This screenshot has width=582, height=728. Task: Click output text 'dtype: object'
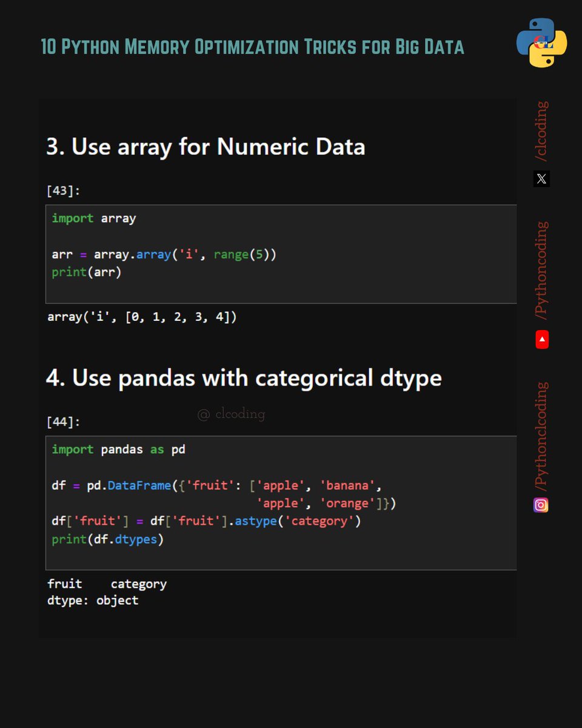tap(93, 601)
